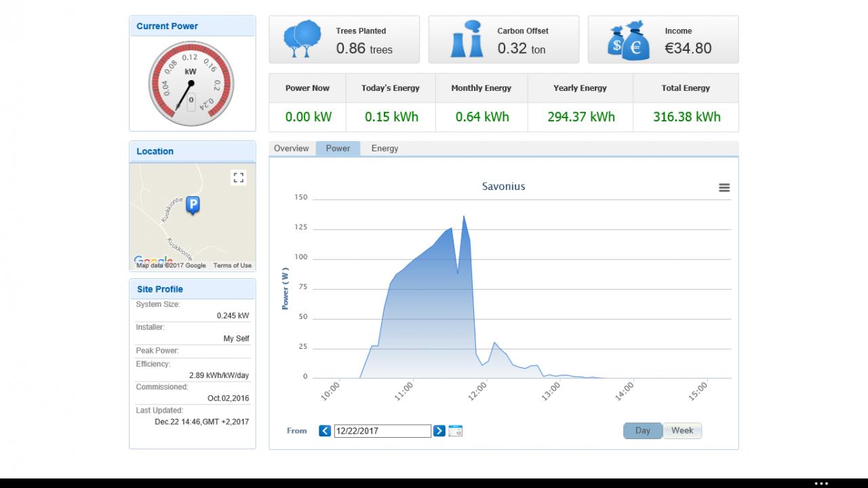This screenshot has width=868, height=488.
Task: Click the Carbon Offset cooling towers icon
Action: pos(467,39)
